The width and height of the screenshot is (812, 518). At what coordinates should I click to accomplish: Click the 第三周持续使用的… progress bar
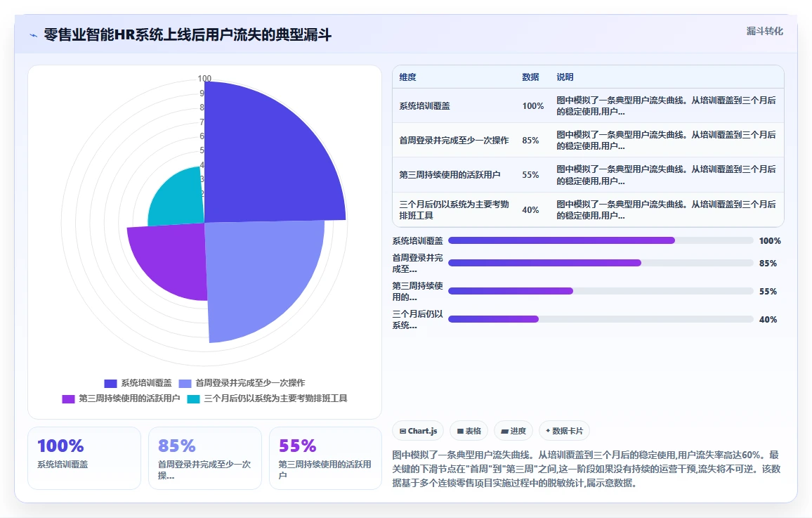pos(601,291)
